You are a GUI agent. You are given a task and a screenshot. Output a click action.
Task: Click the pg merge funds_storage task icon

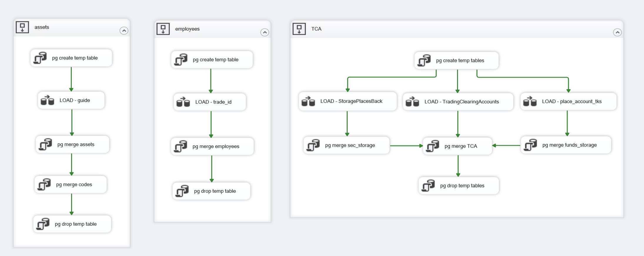pos(531,145)
